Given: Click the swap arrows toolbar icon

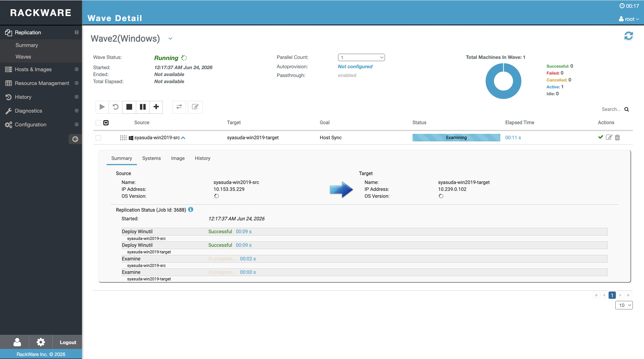Looking at the screenshot, I should pos(179,107).
